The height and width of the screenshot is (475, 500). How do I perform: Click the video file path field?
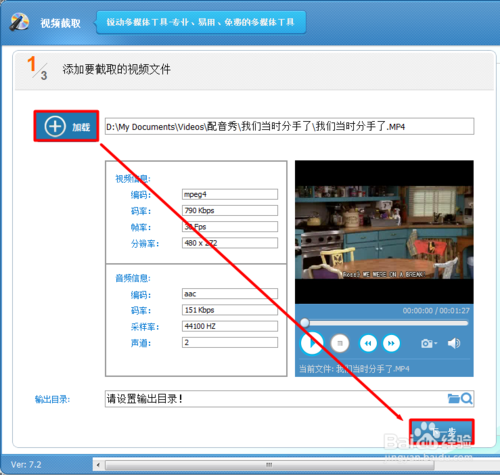[289, 126]
